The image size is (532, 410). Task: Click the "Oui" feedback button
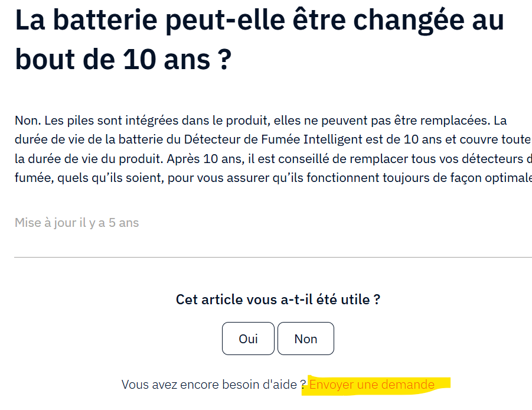coord(248,339)
